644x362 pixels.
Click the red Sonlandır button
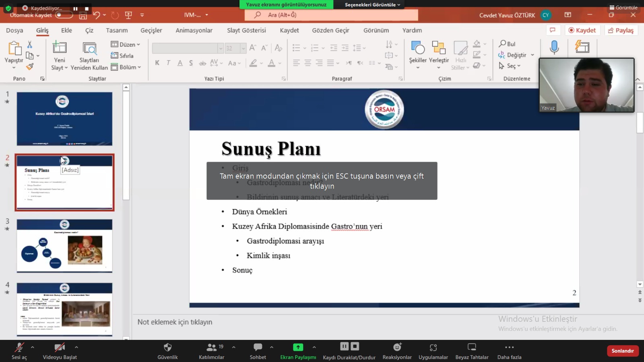click(623, 351)
